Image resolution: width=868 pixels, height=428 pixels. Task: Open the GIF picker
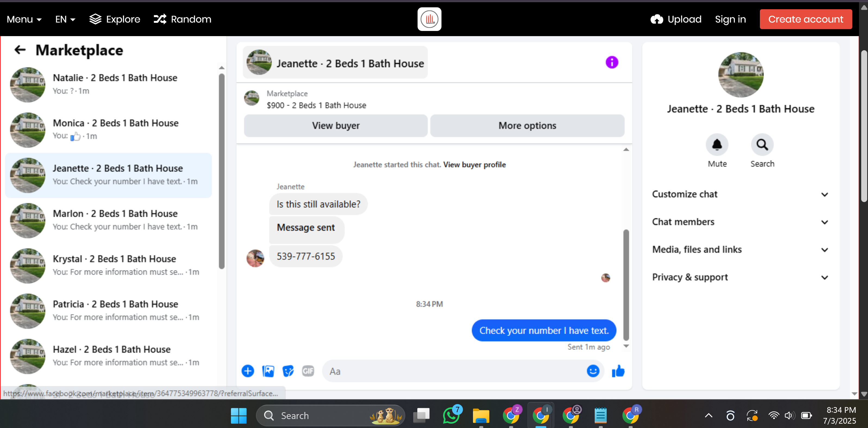(x=308, y=371)
